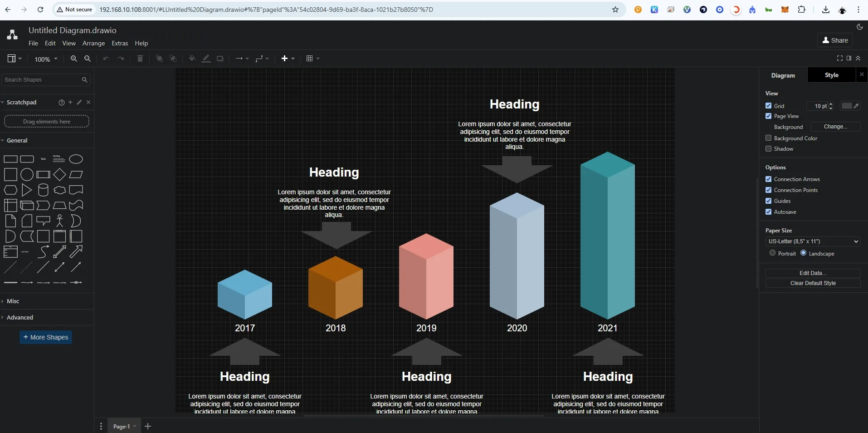This screenshot has height=433, width=868.
Task: Select the Portrait radio button
Action: [772, 253]
